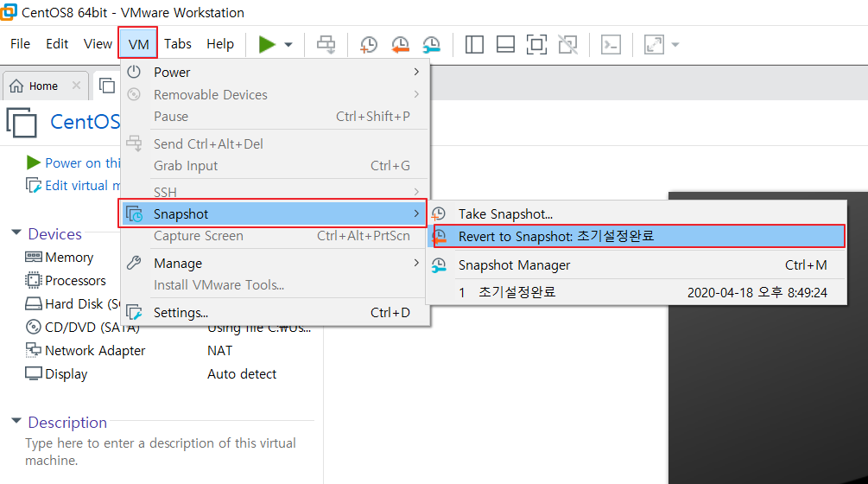Click Revert to Snapshot toolbar icon
Image resolution: width=868 pixels, height=484 pixels.
(400, 44)
